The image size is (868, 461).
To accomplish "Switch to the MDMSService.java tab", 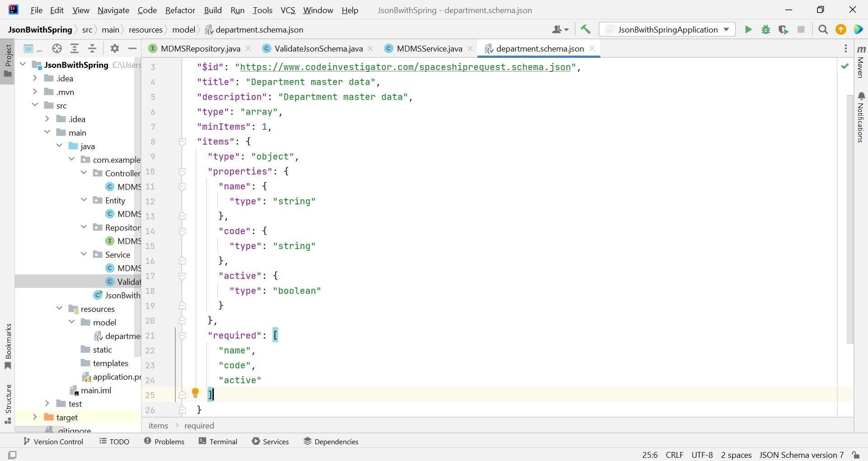I will [x=429, y=49].
